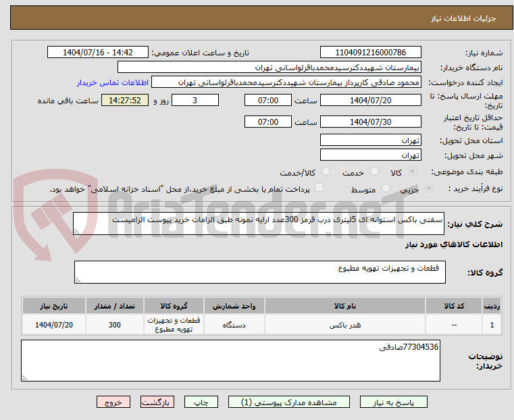The width and height of the screenshot is (514, 420).
Task: Click the توضیحات خریدار text area
Action: click(x=230, y=361)
